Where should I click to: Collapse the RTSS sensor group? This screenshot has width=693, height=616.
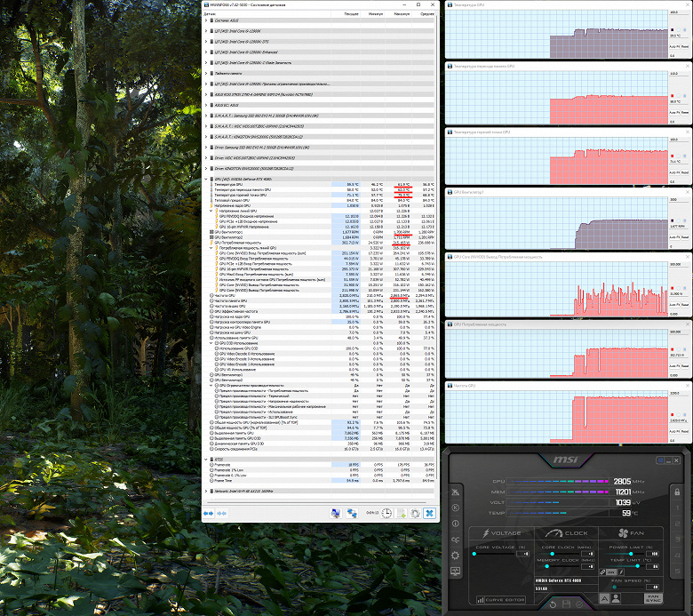click(x=206, y=460)
